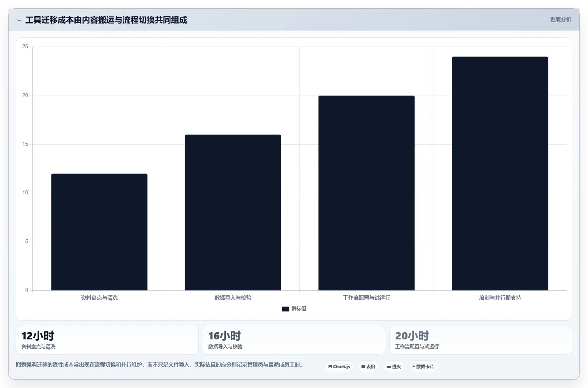Select the 资料盘点与清洗 bar
588x388 pixels.
pos(99,232)
